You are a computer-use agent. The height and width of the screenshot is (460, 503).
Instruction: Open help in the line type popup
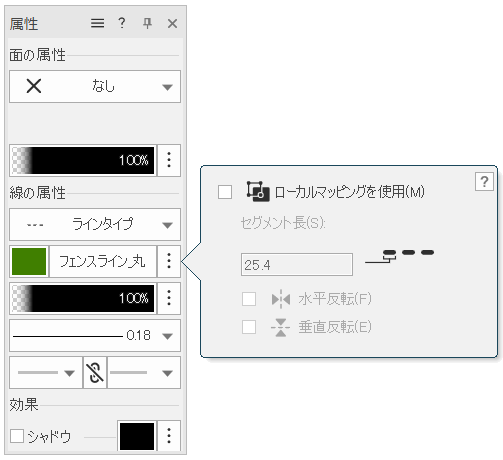484,182
